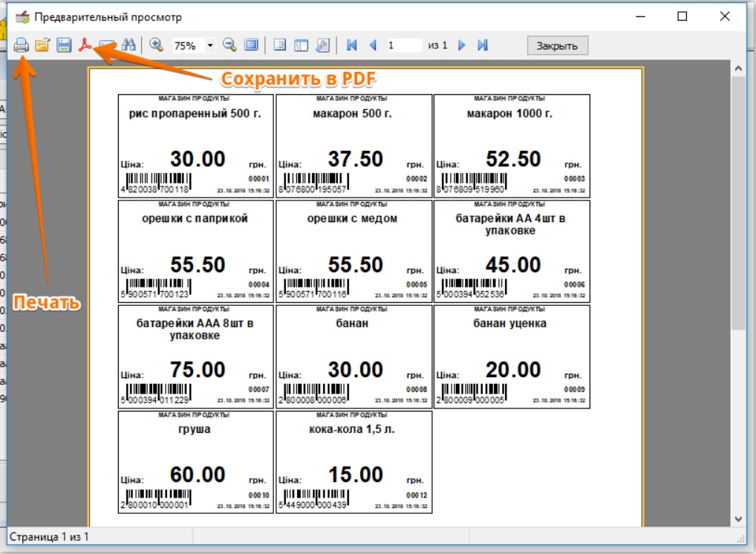Click the price 20.00
Viewport: 756px width, 554px height.
[513, 370]
